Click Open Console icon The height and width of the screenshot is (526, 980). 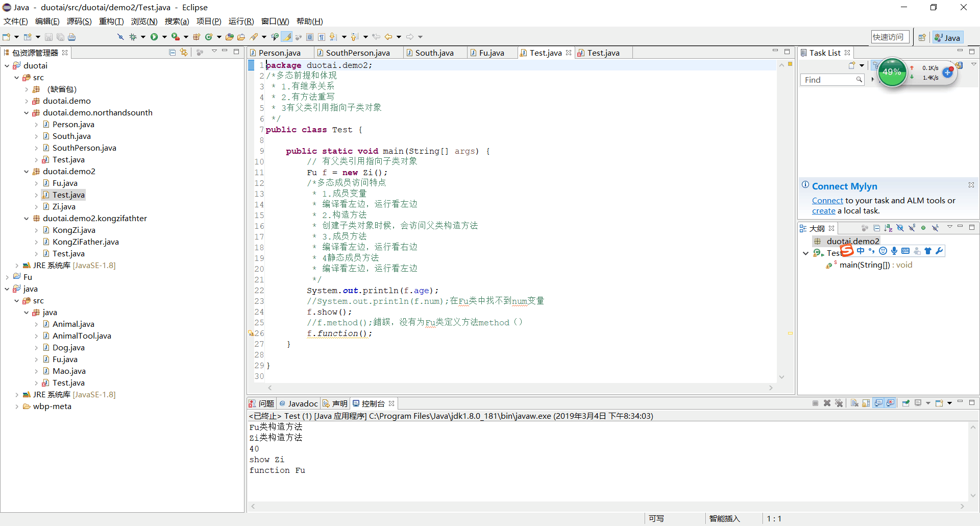(939, 403)
